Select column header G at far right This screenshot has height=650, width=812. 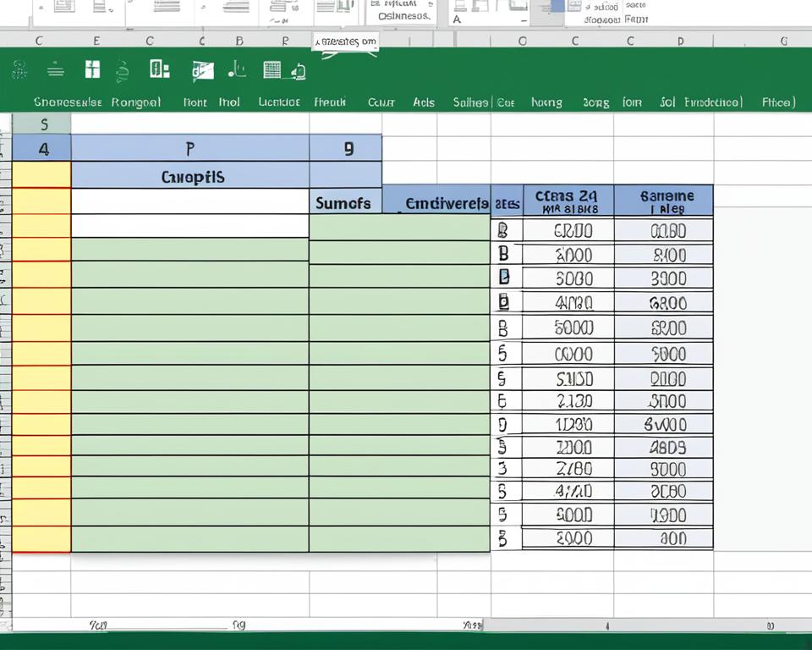coord(782,40)
